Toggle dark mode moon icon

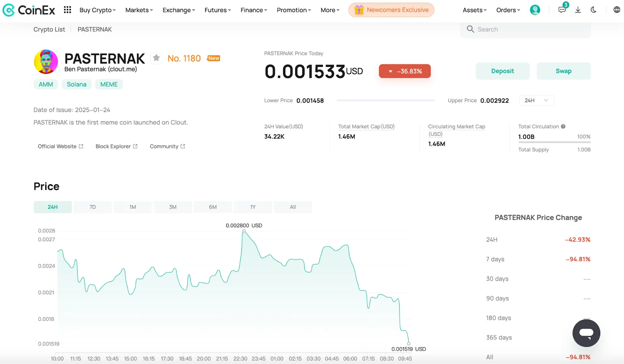(594, 10)
